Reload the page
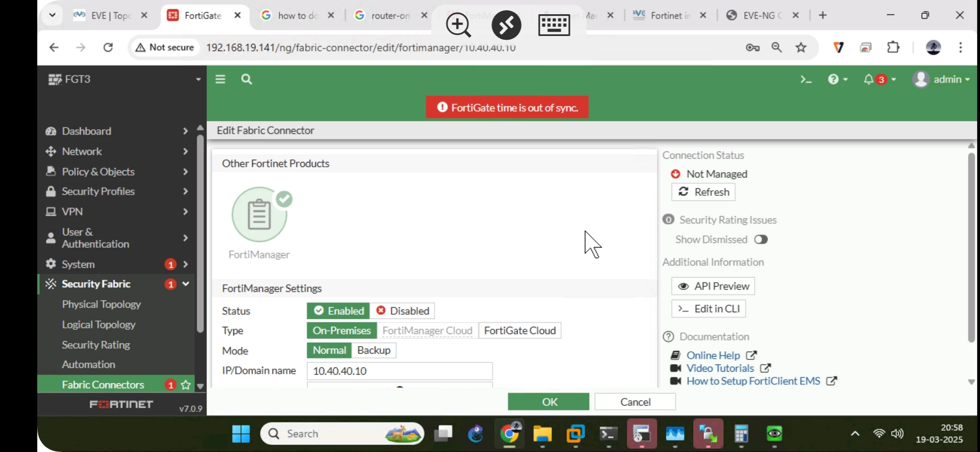 (x=108, y=47)
